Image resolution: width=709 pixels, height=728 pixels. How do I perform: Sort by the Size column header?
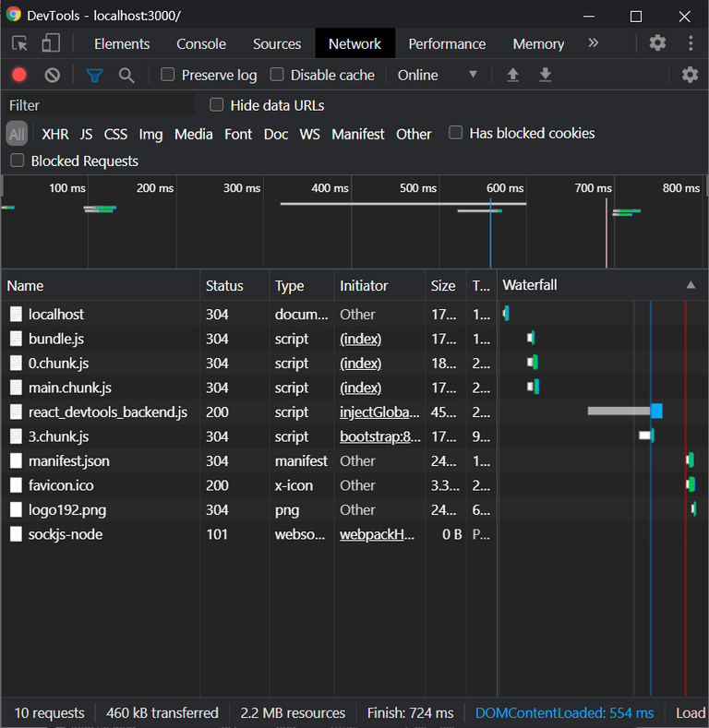pyautogui.click(x=446, y=285)
